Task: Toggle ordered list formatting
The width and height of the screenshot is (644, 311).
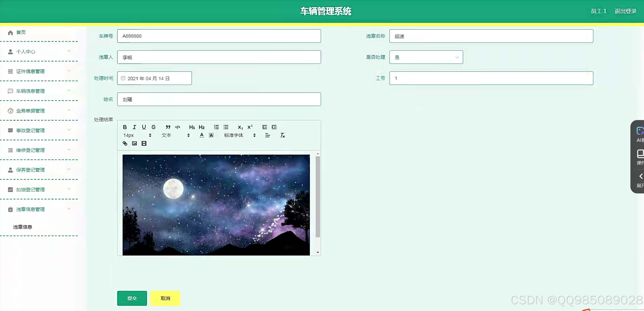Action: tap(216, 127)
